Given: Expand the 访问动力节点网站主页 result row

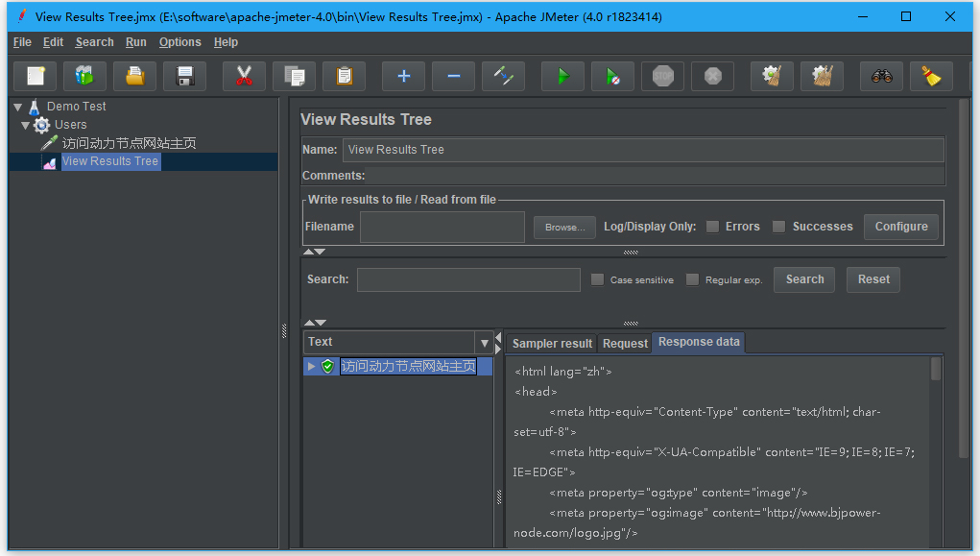Looking at the screenshot, I should [x=311, y=366].
